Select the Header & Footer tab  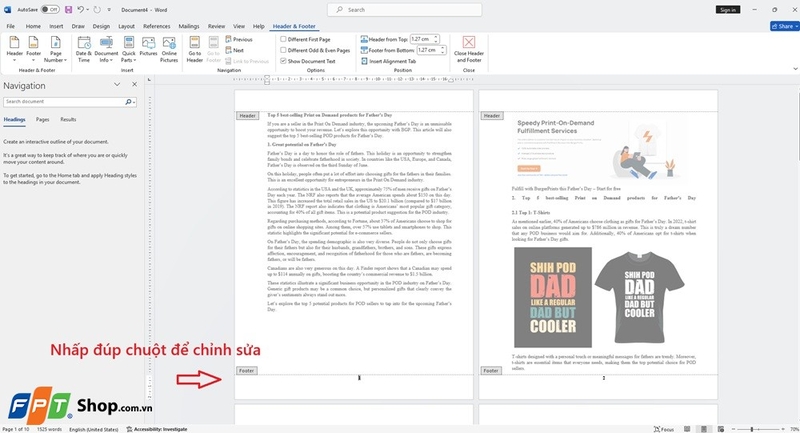coord(294,26)
